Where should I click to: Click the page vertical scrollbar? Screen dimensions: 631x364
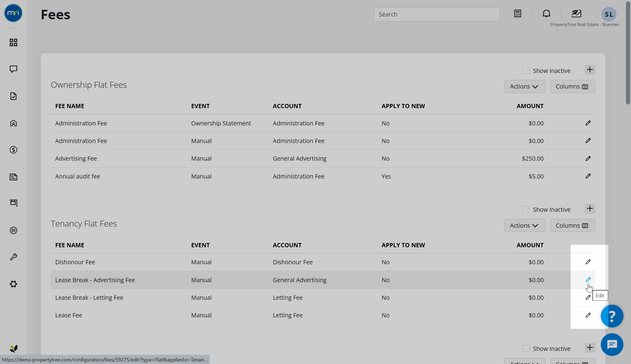point(628,53)
